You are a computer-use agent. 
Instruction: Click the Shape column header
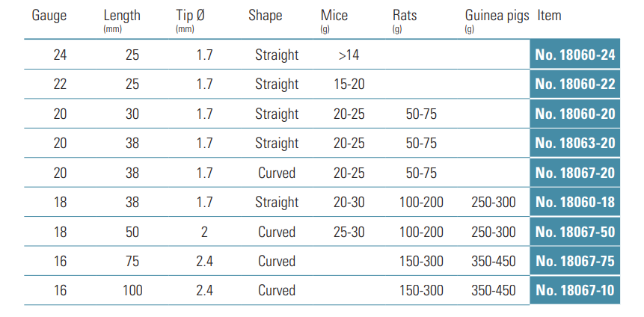tap(265, 16)
